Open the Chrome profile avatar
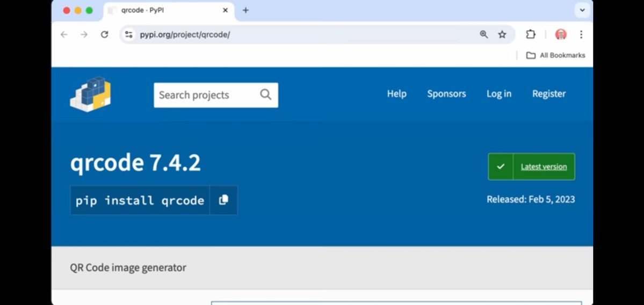 [561, 34]
